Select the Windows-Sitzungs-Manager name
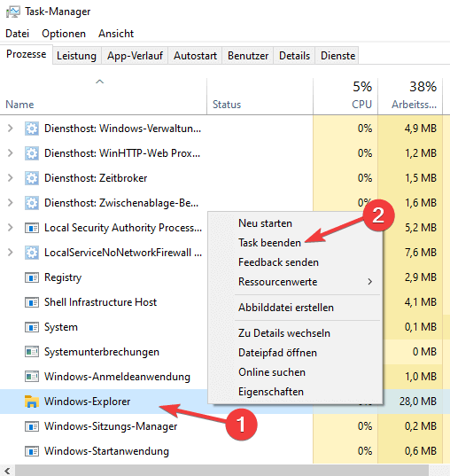The image size is (450, 476). coord(111,426)
